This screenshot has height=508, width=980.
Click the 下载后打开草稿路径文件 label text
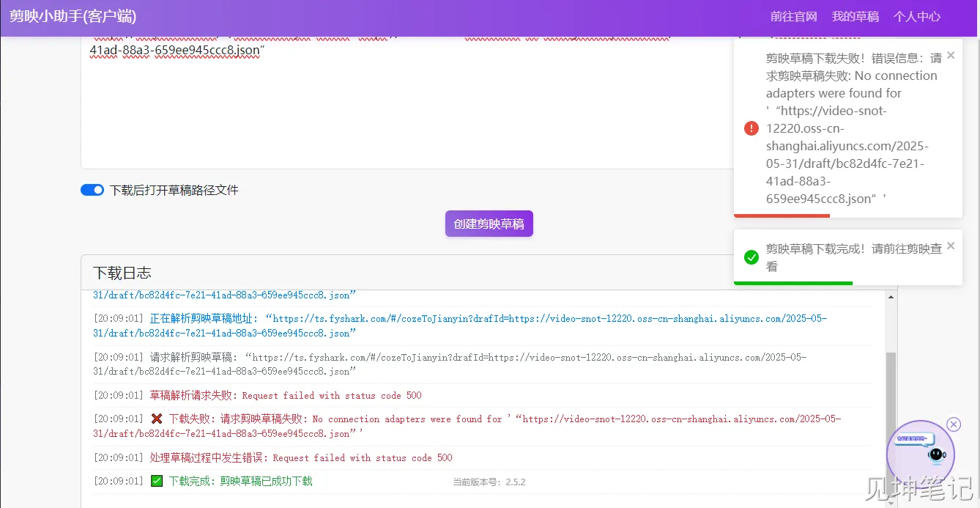(x=174, y=190)
